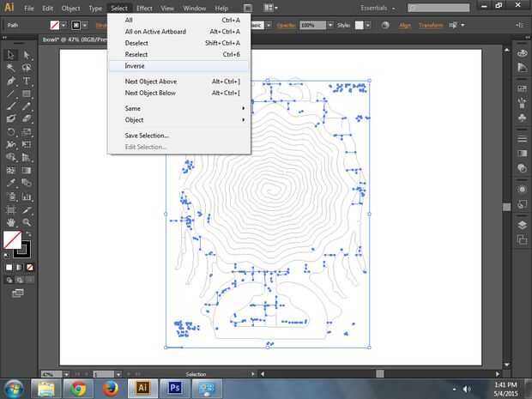Image resolution: width=532 pixels, height=399 pixels.
Task: Select the Artboard tool
Action: (11, 209)
